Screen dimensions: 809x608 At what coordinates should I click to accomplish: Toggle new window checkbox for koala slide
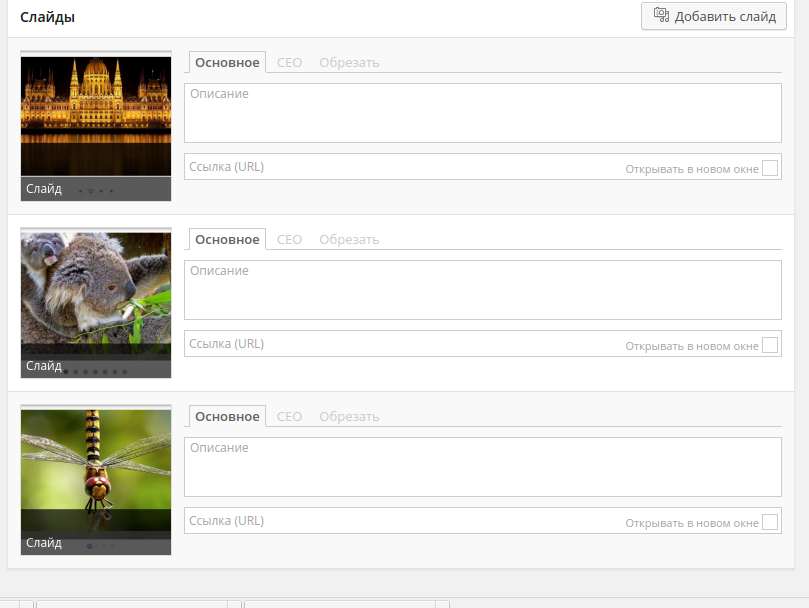[769, 345]
